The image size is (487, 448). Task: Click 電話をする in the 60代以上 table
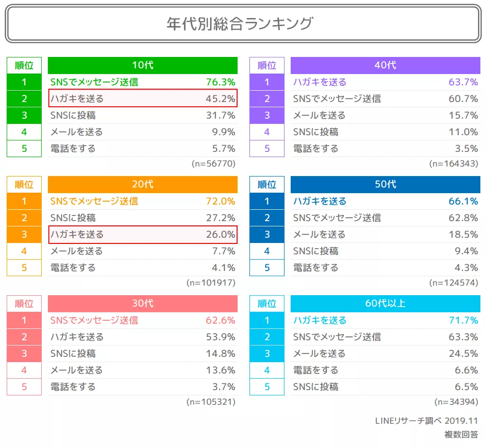pyautogui.click(x=316, y=370)
